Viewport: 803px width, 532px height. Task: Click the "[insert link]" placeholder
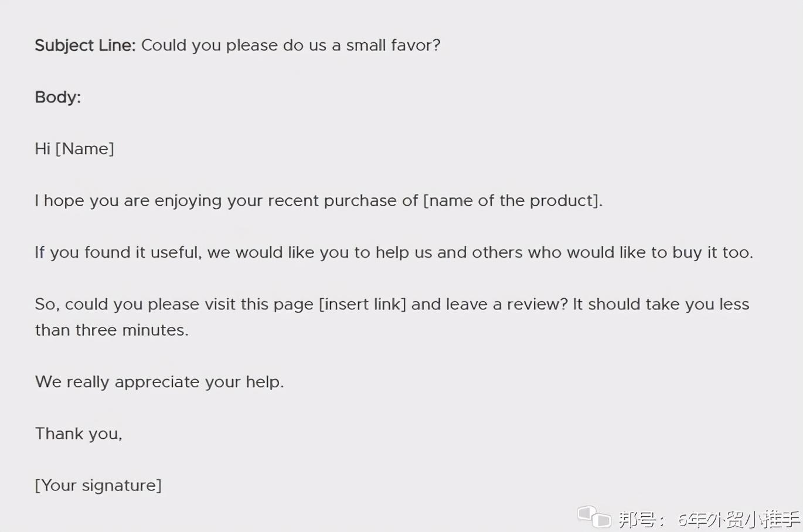click(362, 304)
